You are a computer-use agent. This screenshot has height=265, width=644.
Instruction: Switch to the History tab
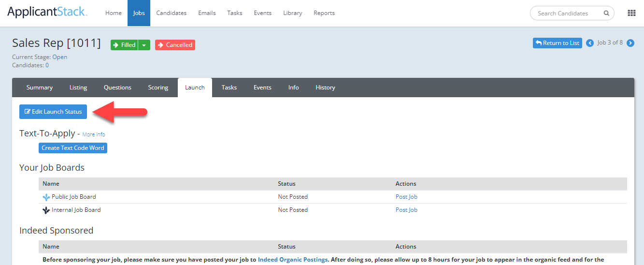[x=325, y=88]
